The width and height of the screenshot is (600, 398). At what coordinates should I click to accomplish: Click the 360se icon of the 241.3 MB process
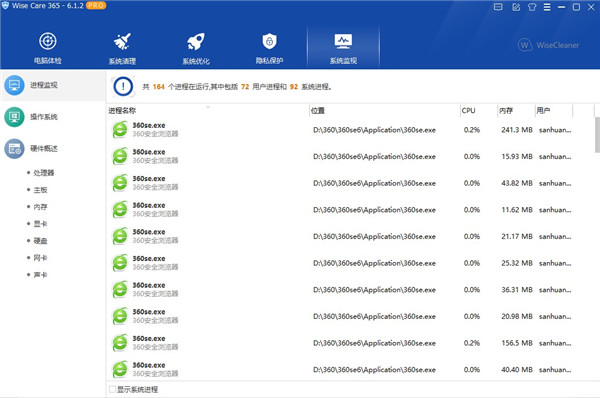120,130
